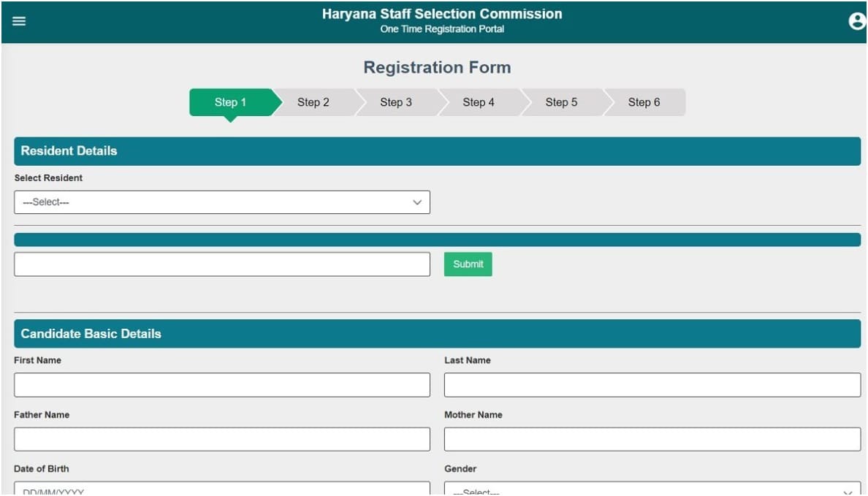This screenshot has width=868, height=496.
Task: Click the Last Name label
Action: point(467,360)
